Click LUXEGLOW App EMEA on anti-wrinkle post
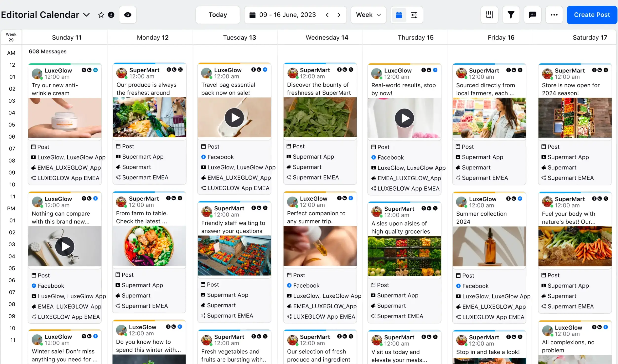The width and height of the screenshot is (618, 364). point(68,178)
